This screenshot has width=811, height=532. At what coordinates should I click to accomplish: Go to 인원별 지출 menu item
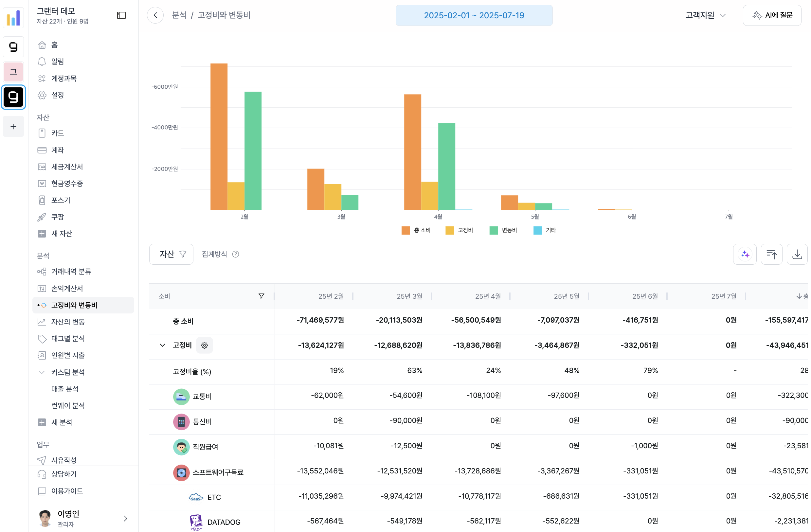point(68,355)
